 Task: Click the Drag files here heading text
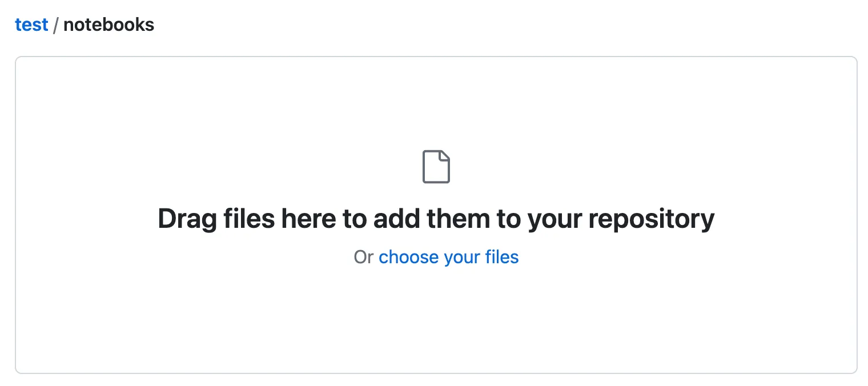(436, 218)
